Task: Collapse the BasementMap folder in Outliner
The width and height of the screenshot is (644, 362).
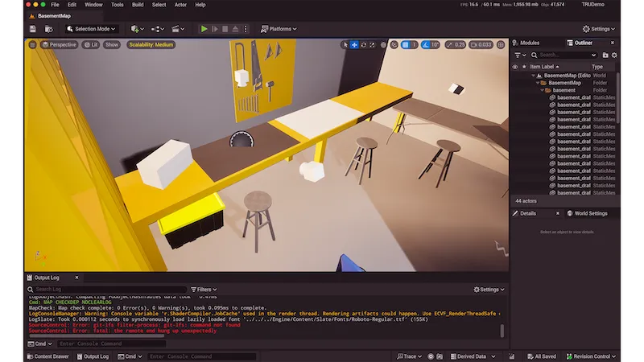Action: 538,83
